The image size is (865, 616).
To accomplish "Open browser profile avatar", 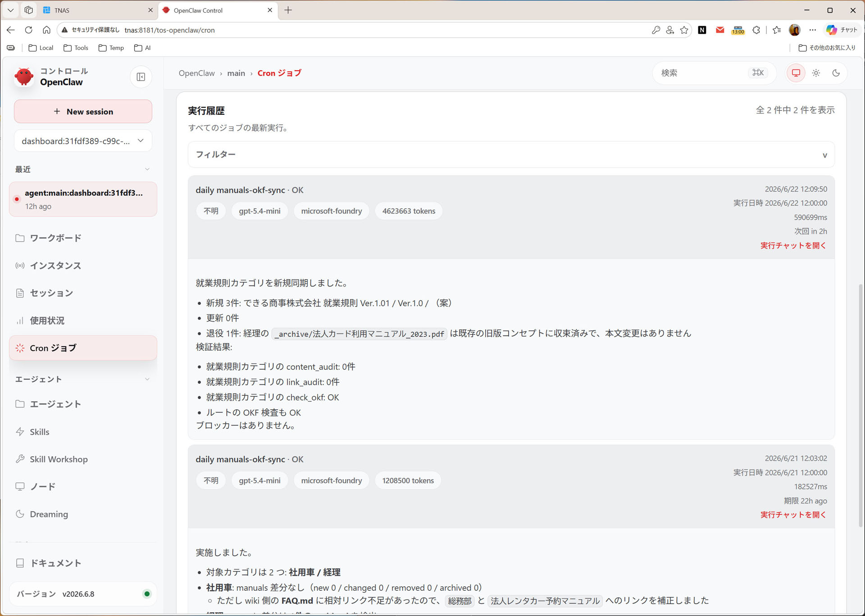I will pos(794,30).
